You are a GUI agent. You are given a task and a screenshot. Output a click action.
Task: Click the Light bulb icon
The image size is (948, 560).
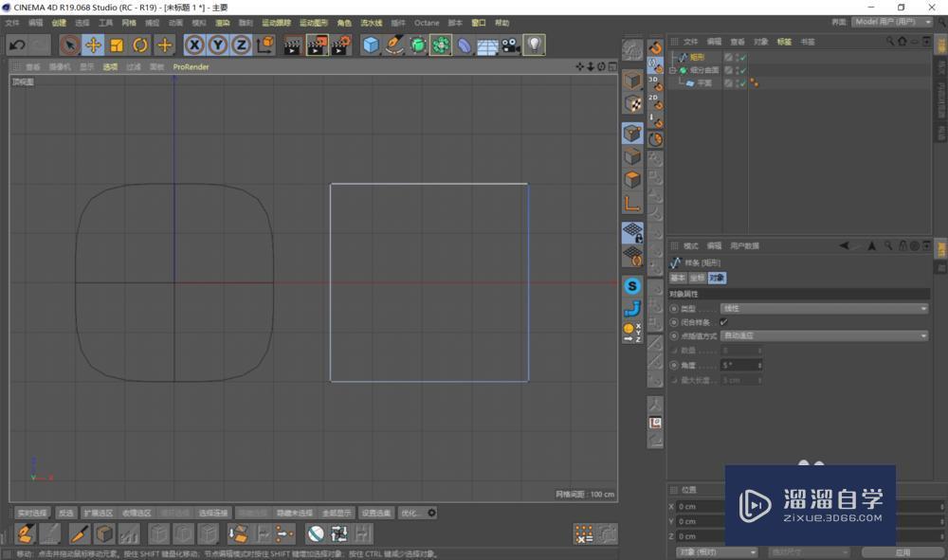click(x=535, y=45)
